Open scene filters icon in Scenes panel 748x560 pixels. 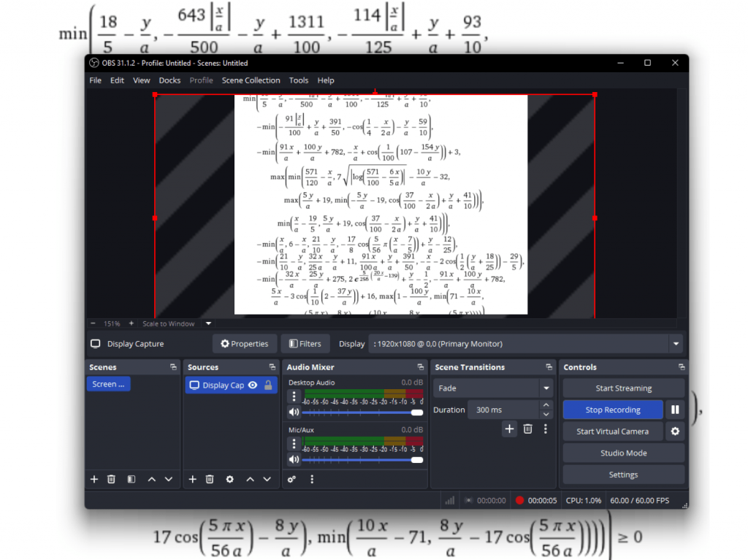[131, 479]
